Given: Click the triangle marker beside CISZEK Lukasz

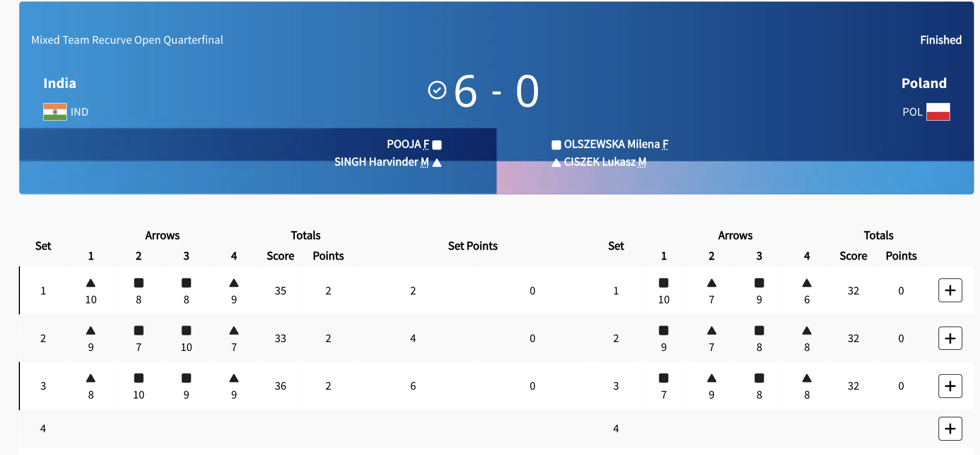Looking at the screenshot, I should point(556,163).
